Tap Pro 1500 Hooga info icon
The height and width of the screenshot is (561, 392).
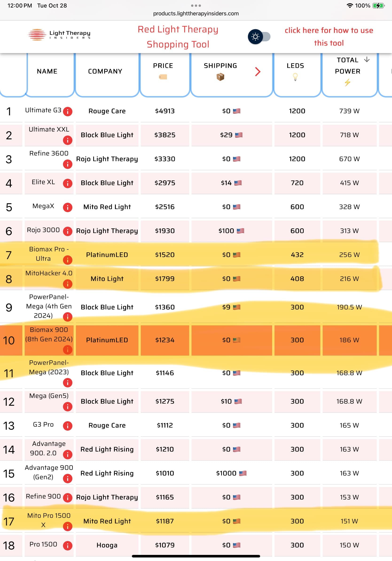click(x=67, y=545)
